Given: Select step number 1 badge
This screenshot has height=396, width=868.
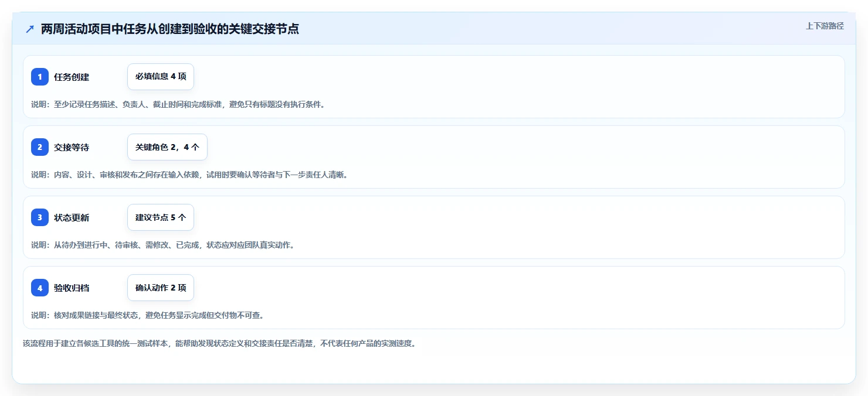Looking at the screenshot, I should pos(40,77).
